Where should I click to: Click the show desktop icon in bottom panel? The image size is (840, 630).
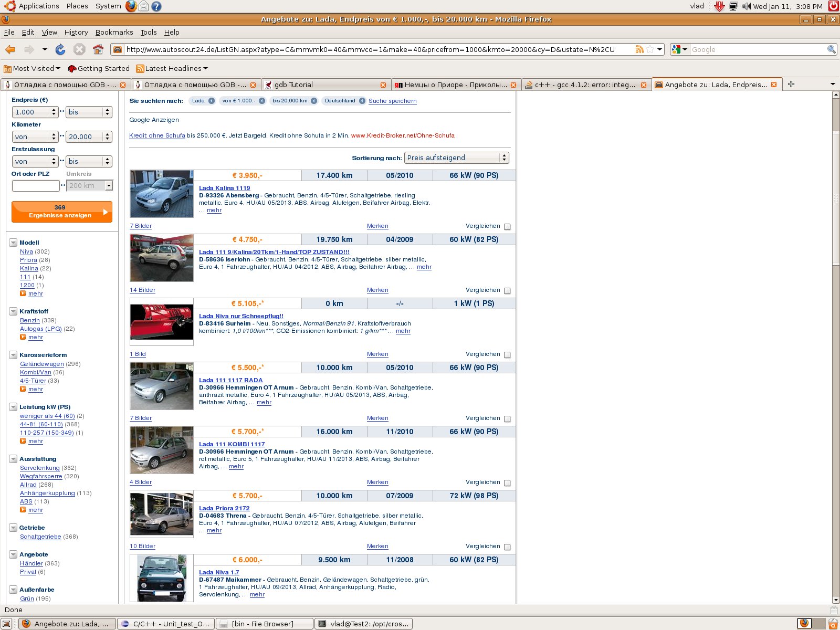[x=6, y=624]
